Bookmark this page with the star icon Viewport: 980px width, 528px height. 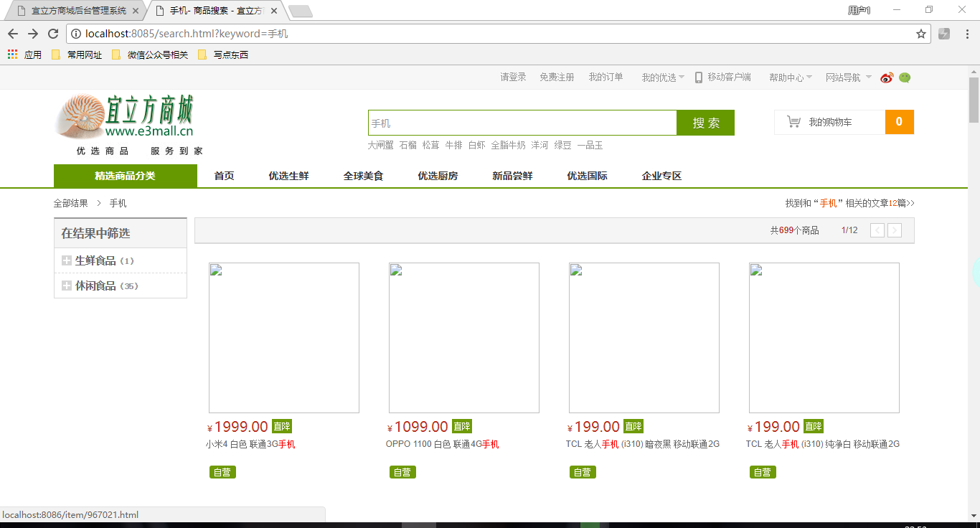pyautogui.click(x=921, y=34)
